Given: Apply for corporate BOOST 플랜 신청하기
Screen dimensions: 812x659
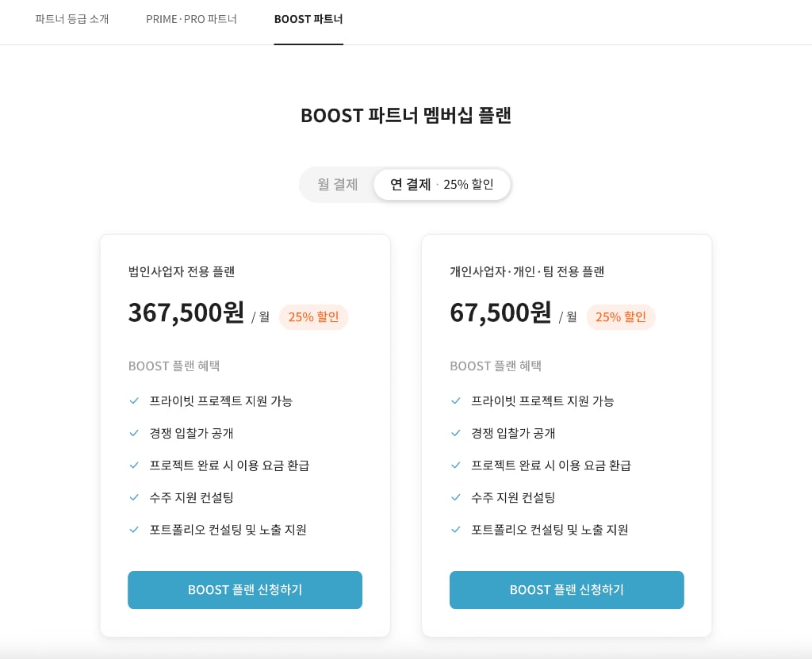Looking at the screenshot, I should (x=245, y=590).
